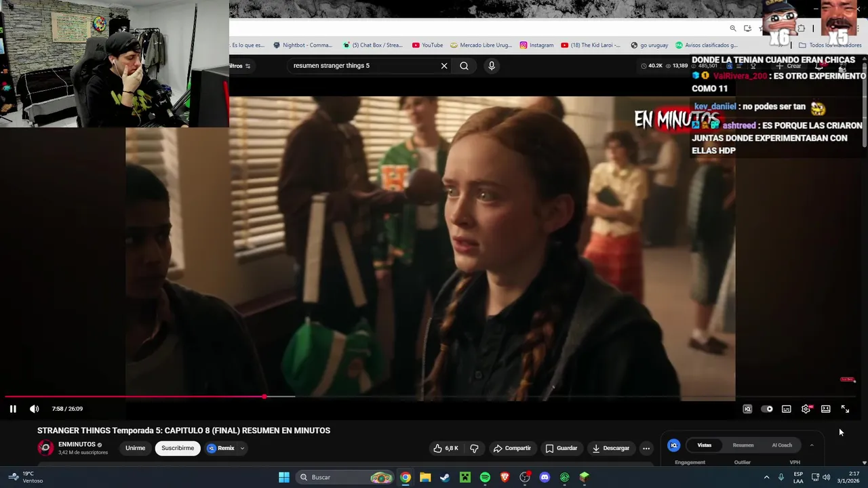The image size is (868, 488).
Task: Expand the dropdown arrow next to Remix
Action: (242, 448)
